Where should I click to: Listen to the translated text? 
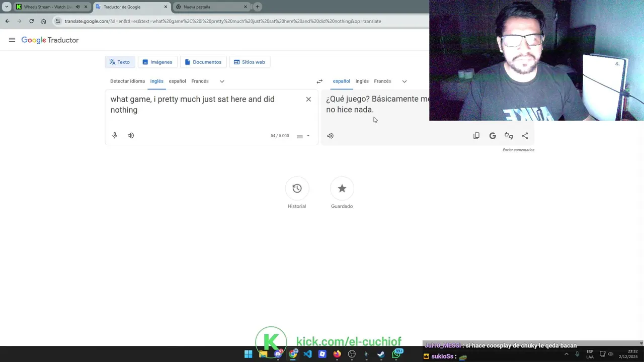(x=330, y=136)
